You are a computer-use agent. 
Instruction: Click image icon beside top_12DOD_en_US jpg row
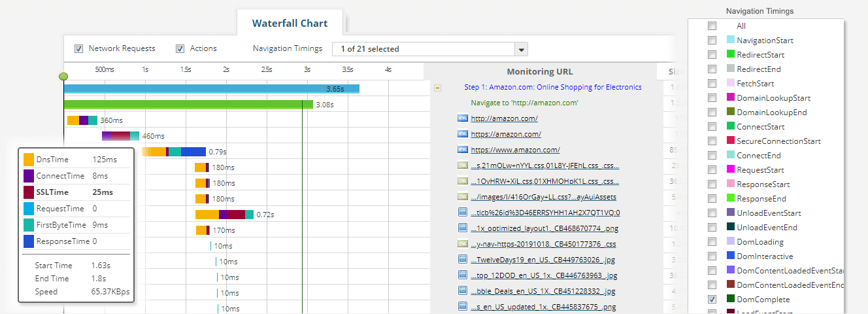pyautogui.click(x=463, y=275)
